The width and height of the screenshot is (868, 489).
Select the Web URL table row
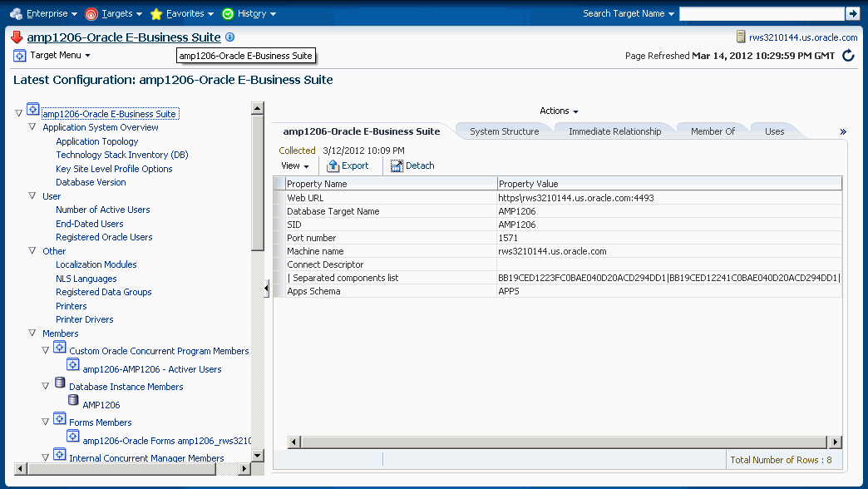pos(558,198)
